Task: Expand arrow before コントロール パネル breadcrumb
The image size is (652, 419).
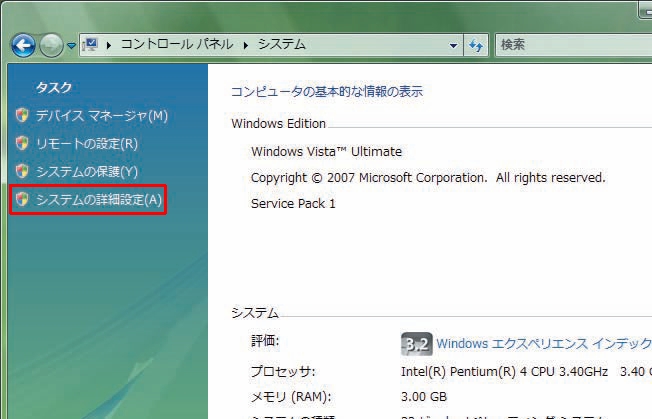Action: tap(109, 45)
